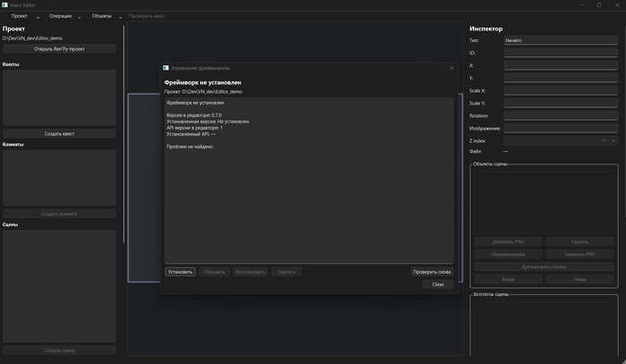Click the dialog title bar app icon
The image size is (626, 364).
tap(166, 68)
